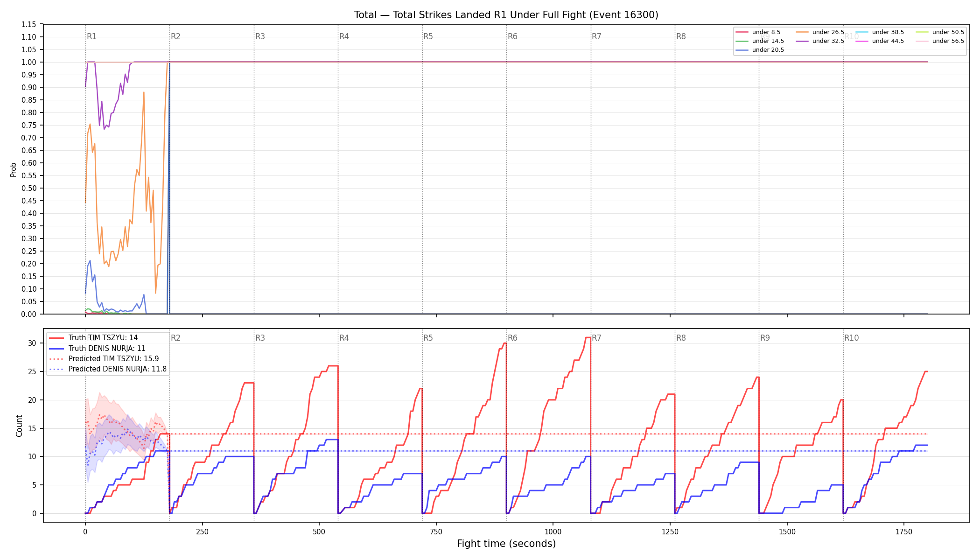This screenshot has height=560, width=980.
Task: Select 'Predicted TIM TSZYU: 15.9' legend label
Action: click(x=113, y=359)
